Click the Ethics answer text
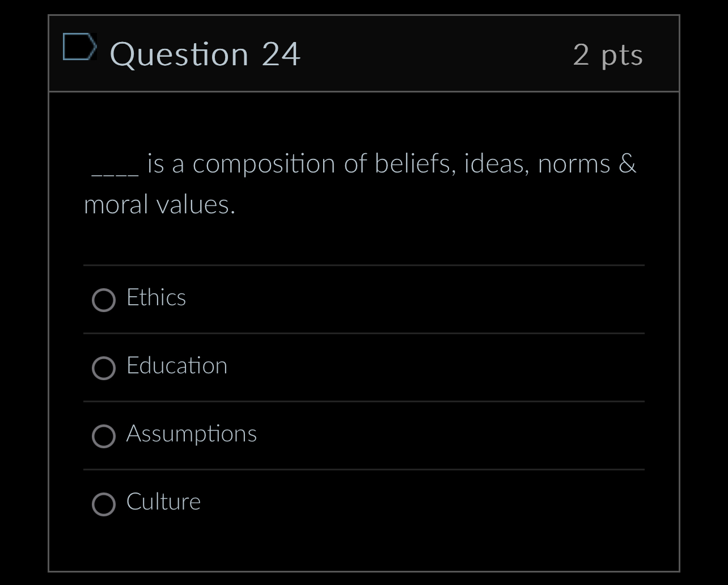 (156, 297)
